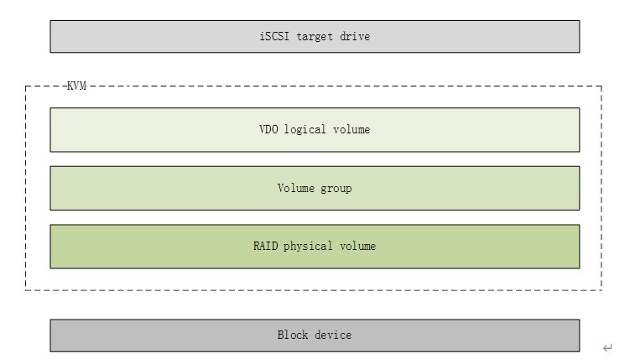Click the word VDO in the diagram
The height and width of the screenshot is (364, 630).
point(268,129)
